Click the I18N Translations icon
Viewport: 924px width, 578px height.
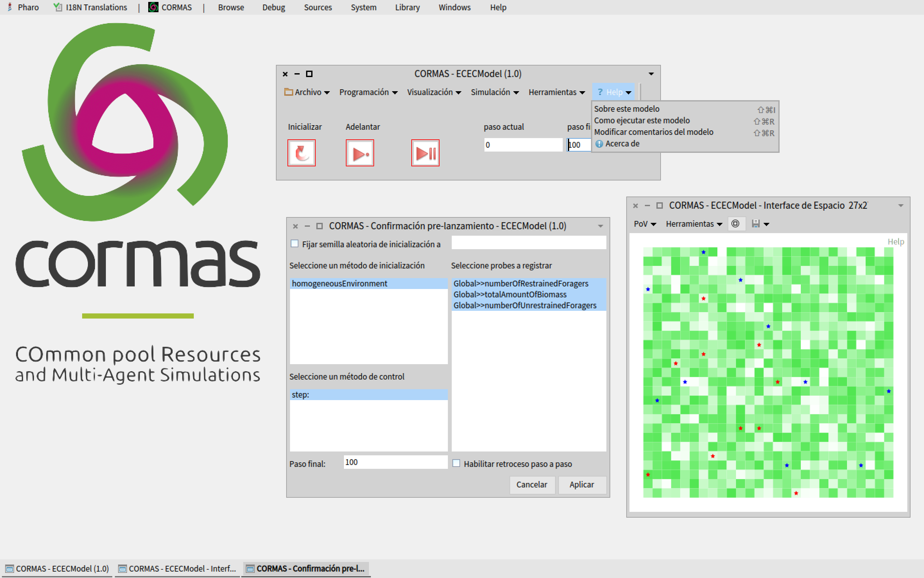click(x=58, y=7)
